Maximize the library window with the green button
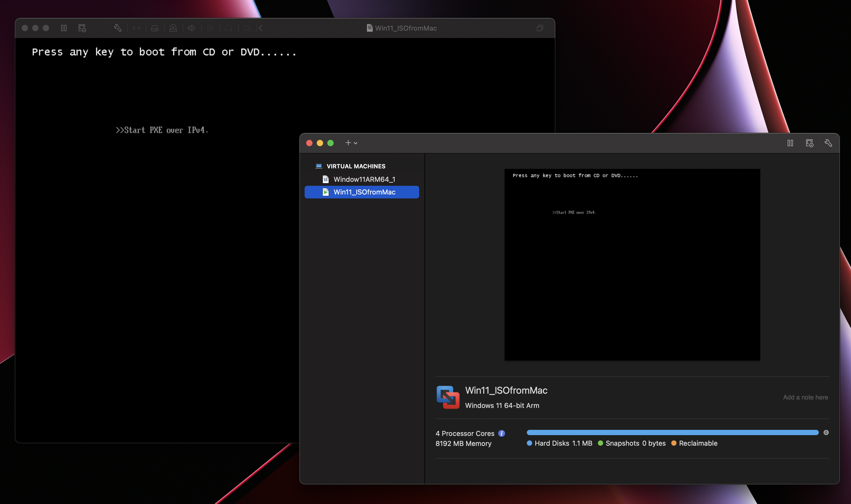Screen dimensions: 851x504 coord(330,143)
